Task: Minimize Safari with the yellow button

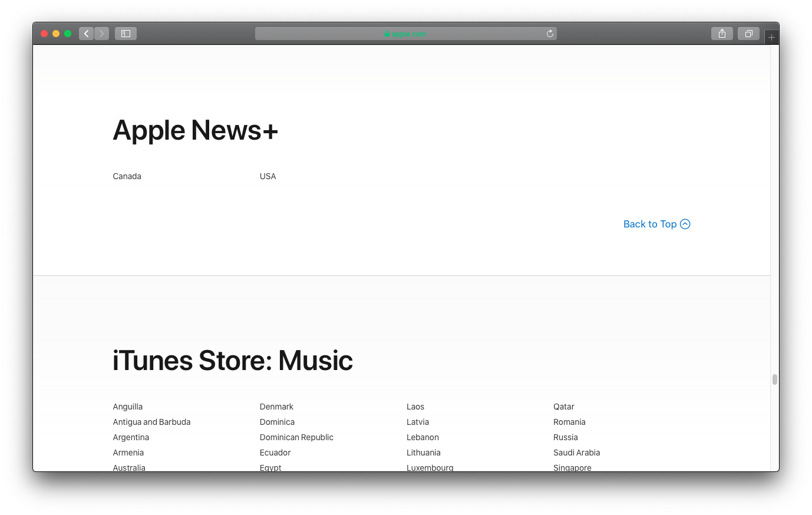Action: (56, 34)
